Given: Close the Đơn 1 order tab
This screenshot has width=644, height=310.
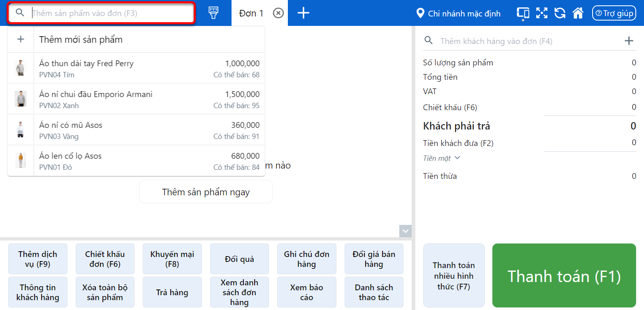Looking at the screenshot, I should tap(278, 13).
